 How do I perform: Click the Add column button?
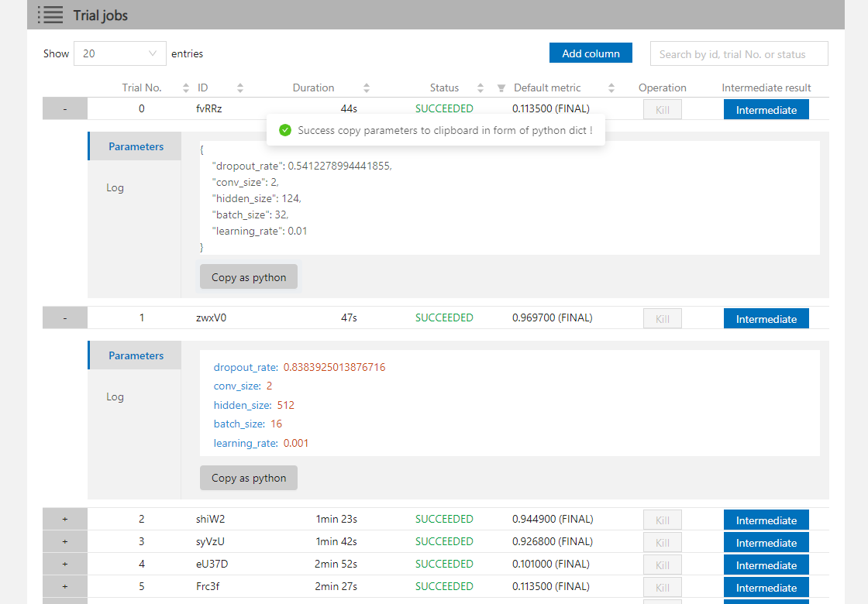pyautogui.click(x=591, y=53)
